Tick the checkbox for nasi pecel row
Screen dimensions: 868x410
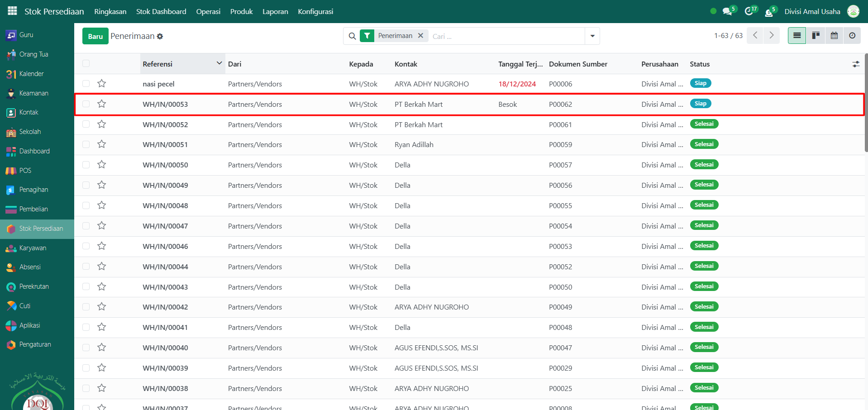pos(86,84)
